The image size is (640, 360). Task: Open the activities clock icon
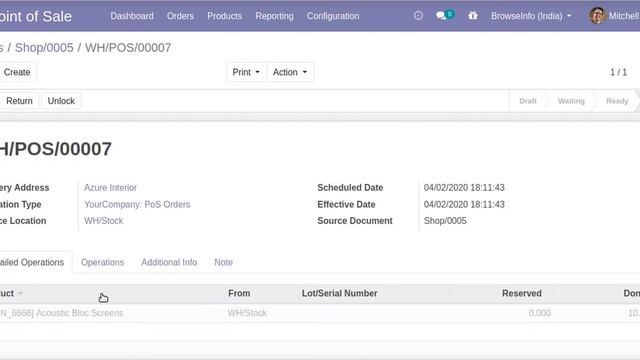(418, 16)
